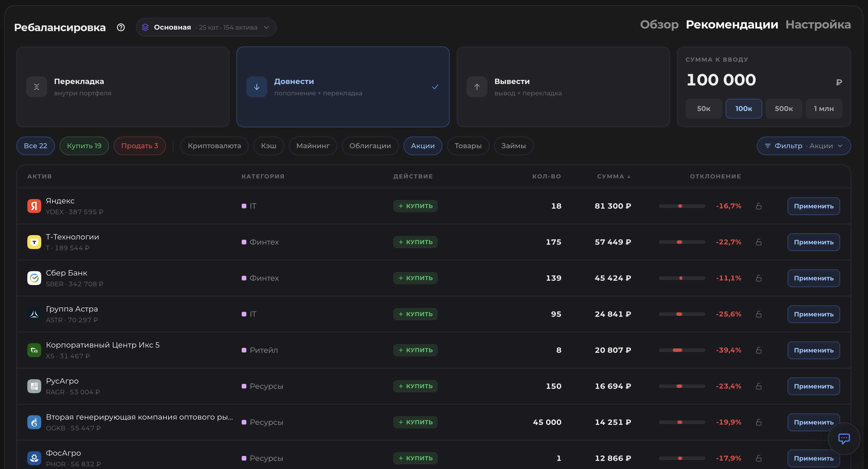Apply recommendation for Группа Астра

pyautogui.click(x=813, y=314)
